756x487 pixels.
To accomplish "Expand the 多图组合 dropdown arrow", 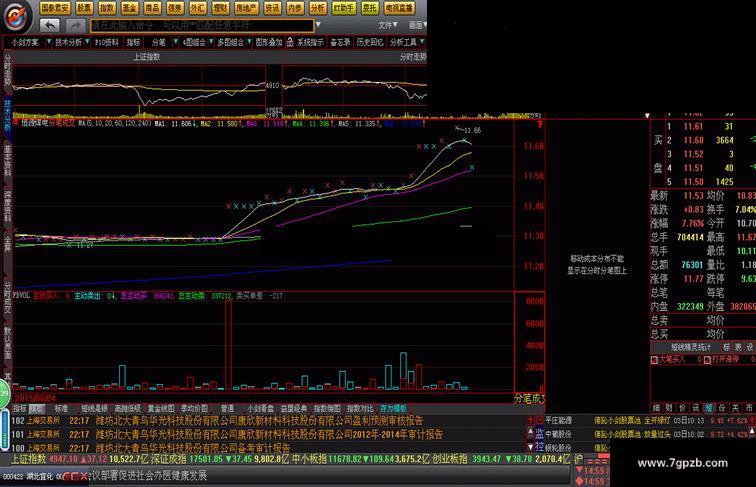I will (249, 42).
